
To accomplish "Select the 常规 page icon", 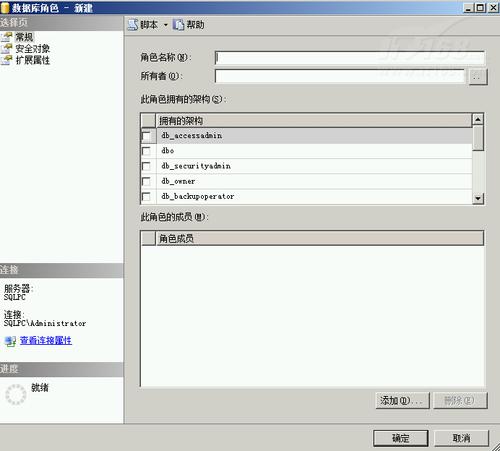I will tap(7, 37).
